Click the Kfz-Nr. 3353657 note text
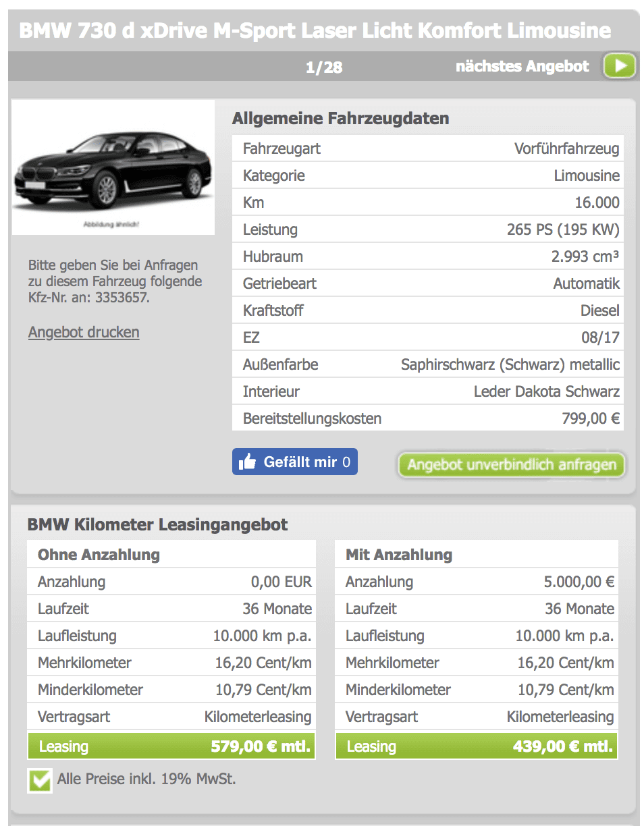The width and height of the screenshot is (644, 826). pos(115,281)
